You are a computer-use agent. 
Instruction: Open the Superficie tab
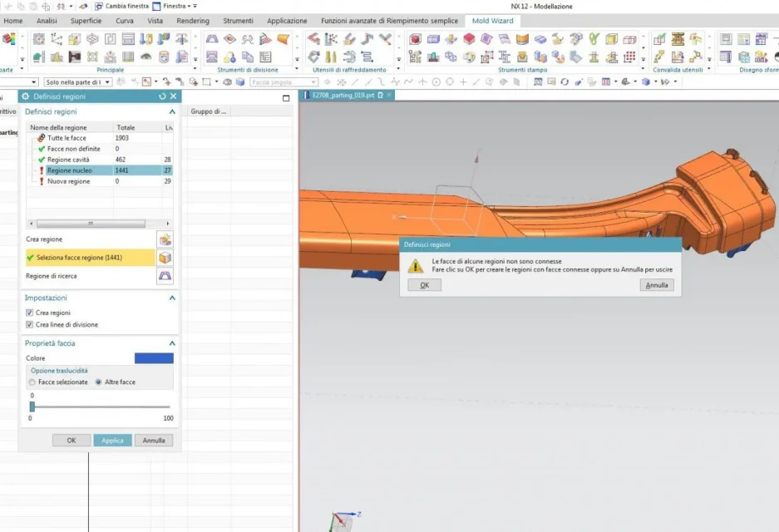coord(86,21)
